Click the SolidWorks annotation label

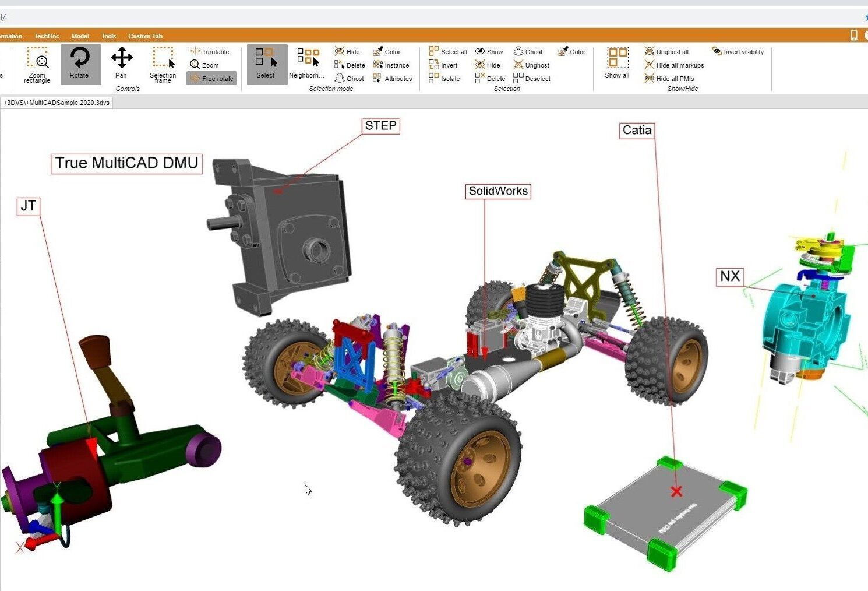pos(498,191)
